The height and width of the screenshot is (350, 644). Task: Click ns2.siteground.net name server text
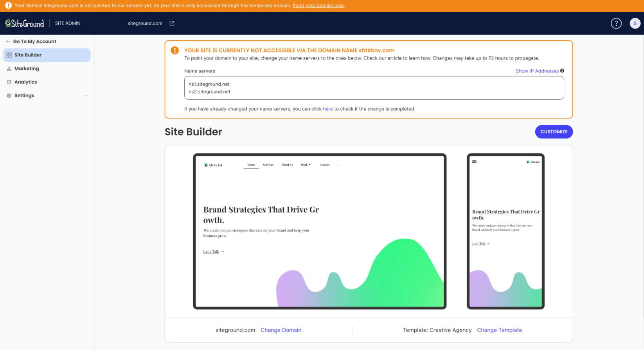(x=209, y=92)
